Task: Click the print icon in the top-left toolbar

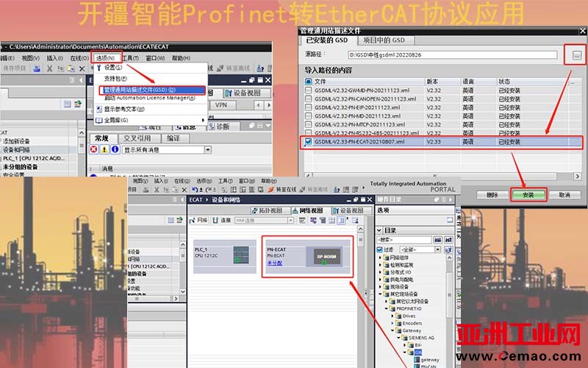Action: click(x=37, y=68)
